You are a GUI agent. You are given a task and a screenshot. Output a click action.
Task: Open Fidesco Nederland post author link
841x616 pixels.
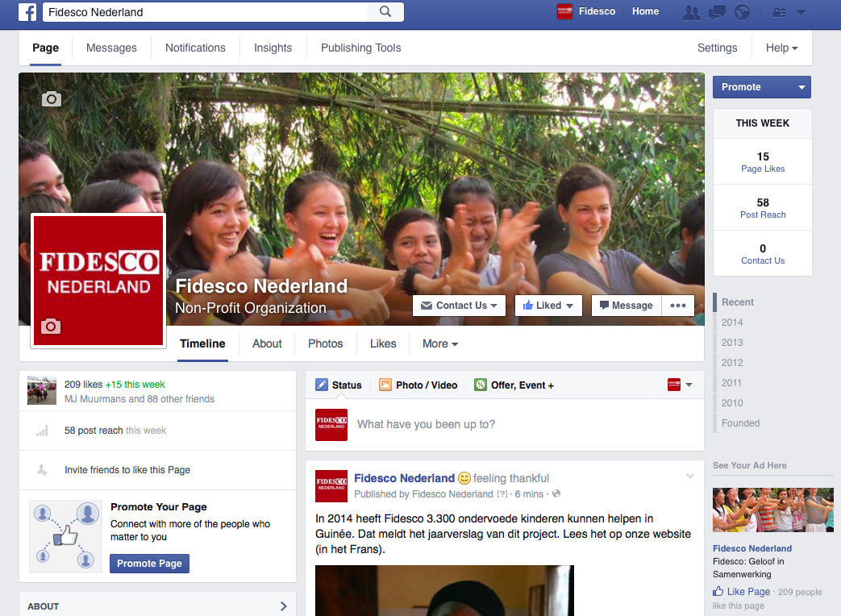pyautogui.click(x=405, y=477)
